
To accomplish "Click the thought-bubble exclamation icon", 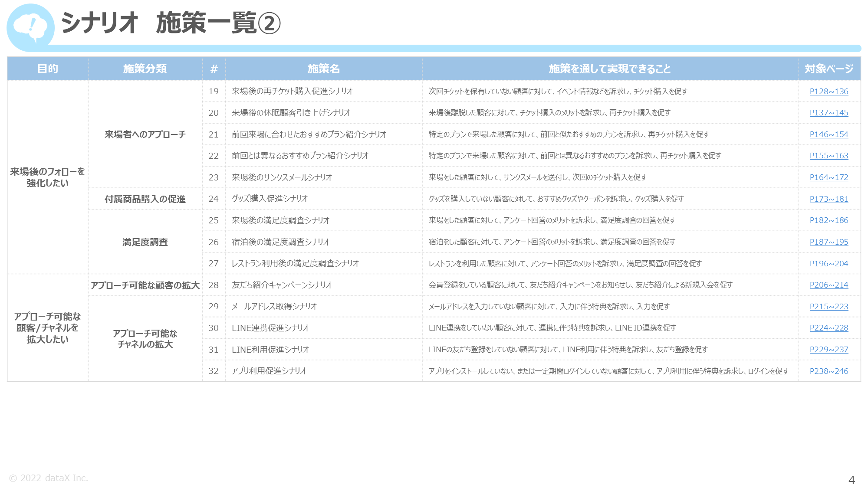I will [30, 27].
